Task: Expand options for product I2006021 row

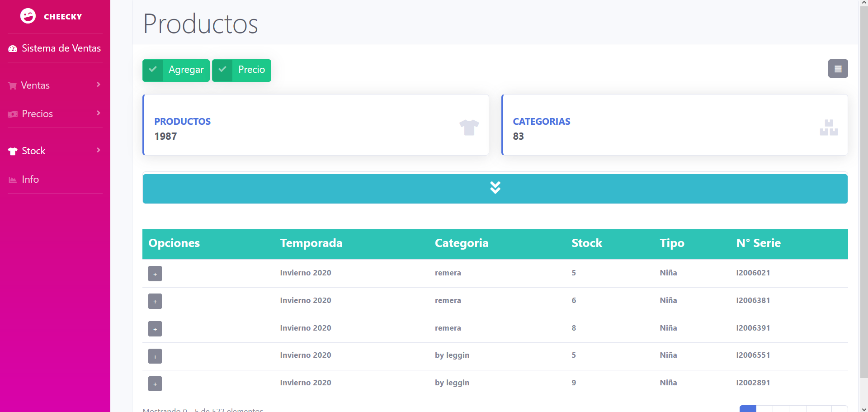Action: click(155, 274)
